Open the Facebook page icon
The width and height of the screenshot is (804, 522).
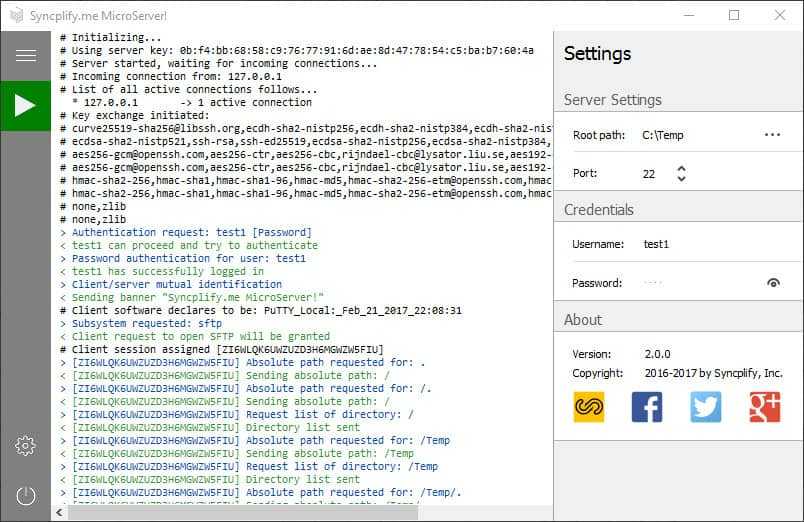point(647,406)
